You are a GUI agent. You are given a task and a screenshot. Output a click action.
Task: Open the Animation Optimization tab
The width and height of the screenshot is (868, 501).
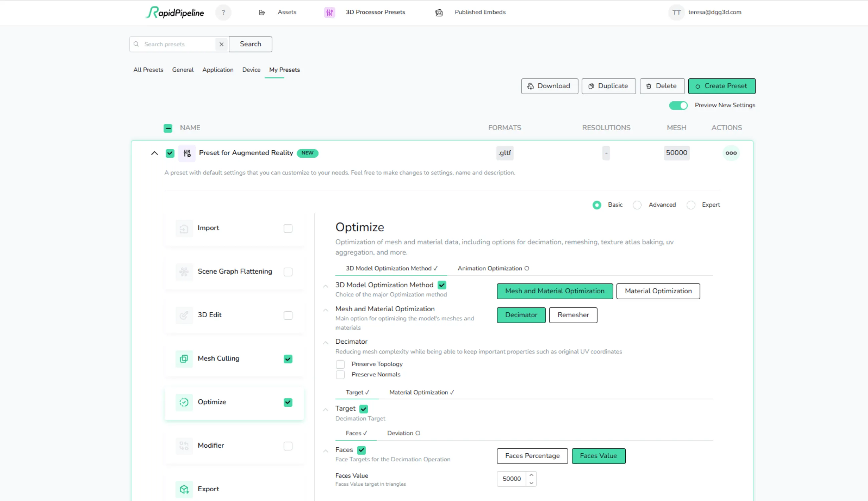tap(493, 269)
